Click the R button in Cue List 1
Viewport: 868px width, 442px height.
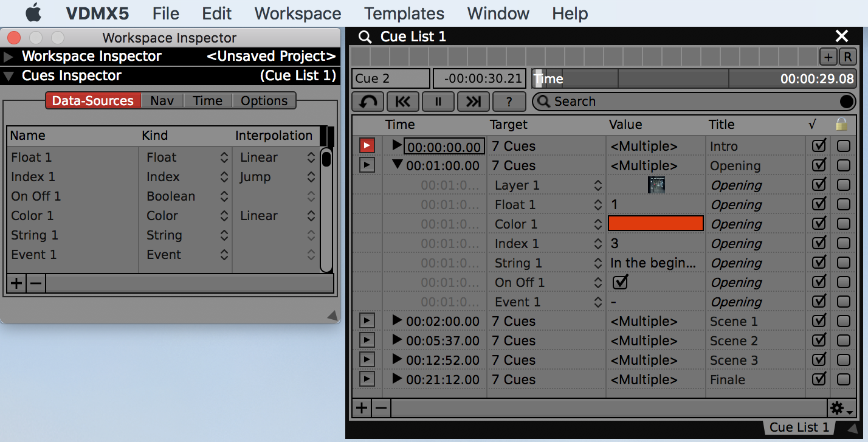(847, 57)
